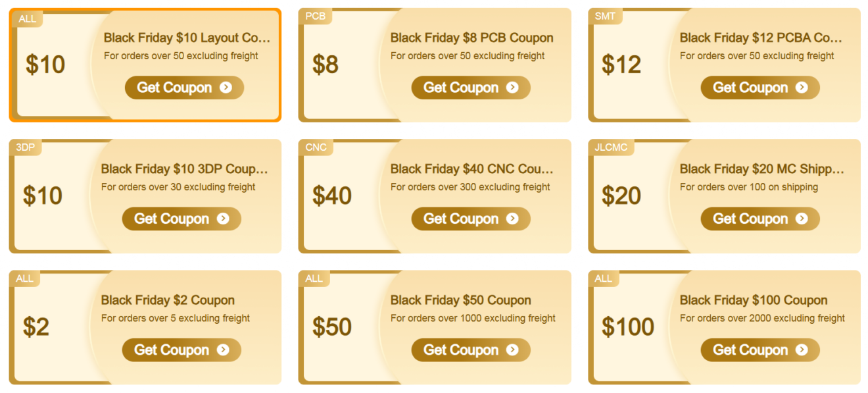Click arrow icon on $8 PCB coupon
Viewport: 868px width, 393px height.
click(512, 88)
